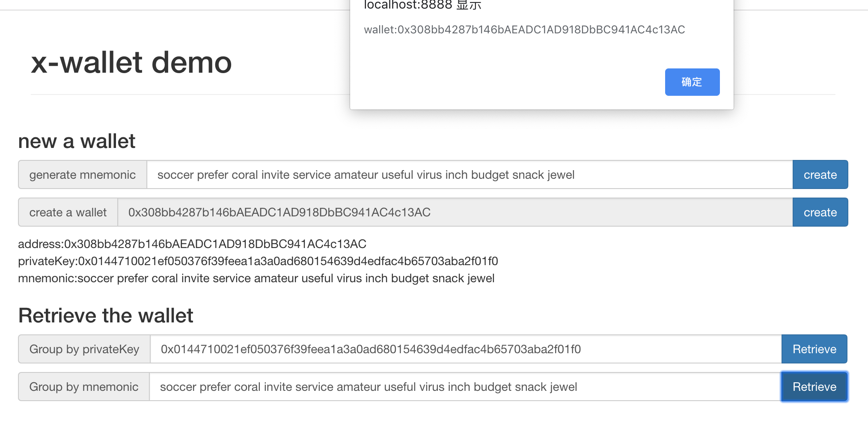Focus the generate mnemonic phrase input field
This screenshot has width=868, height=446.
pyautogui.click(x=469, y=175)
